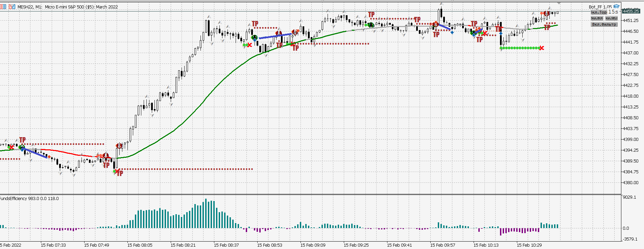Toggle the Вкл.SELL button
Image resolution: width=644 pixels, height=249 pixels.
(611, 18)
